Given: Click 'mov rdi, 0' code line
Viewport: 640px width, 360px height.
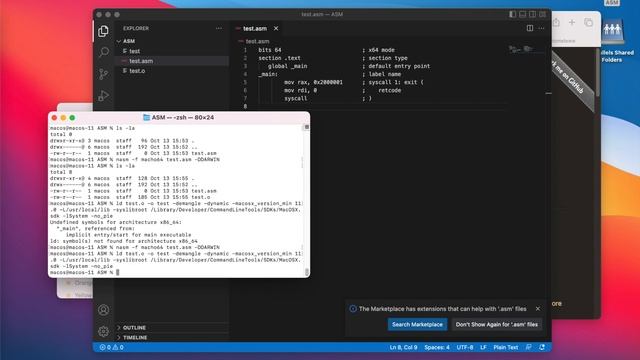Looking at the screenshot, I should click(300, 90).
